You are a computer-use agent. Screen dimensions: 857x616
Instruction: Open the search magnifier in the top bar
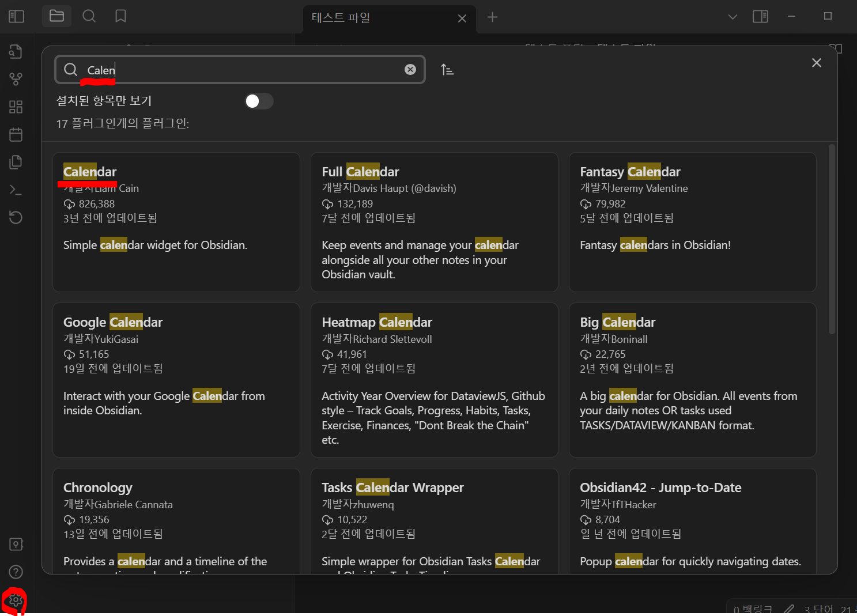(x=89, y=16)
